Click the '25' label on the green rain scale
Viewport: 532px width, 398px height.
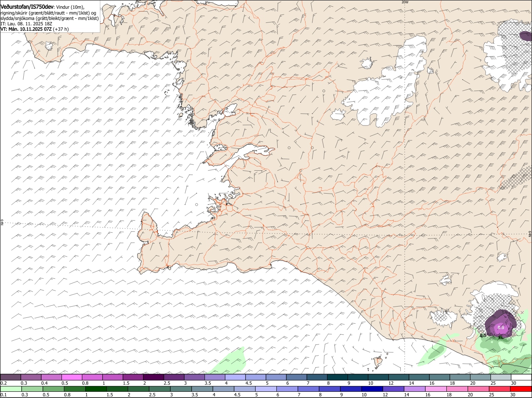click(491, 395)
